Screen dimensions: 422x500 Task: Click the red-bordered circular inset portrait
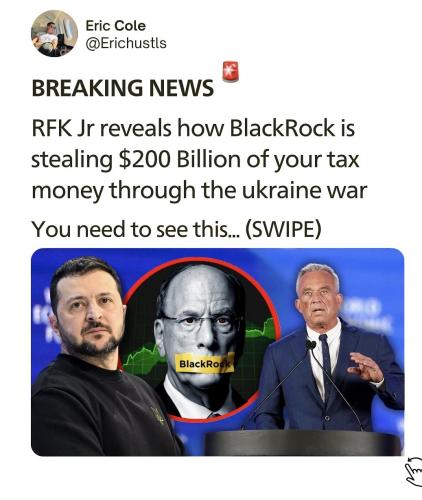tap(200, 340)
